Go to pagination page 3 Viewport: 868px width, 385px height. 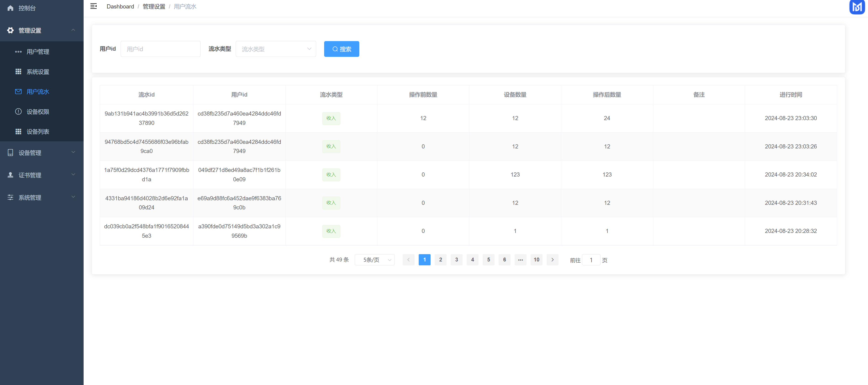pyautogui.click(x=456, y=260)
